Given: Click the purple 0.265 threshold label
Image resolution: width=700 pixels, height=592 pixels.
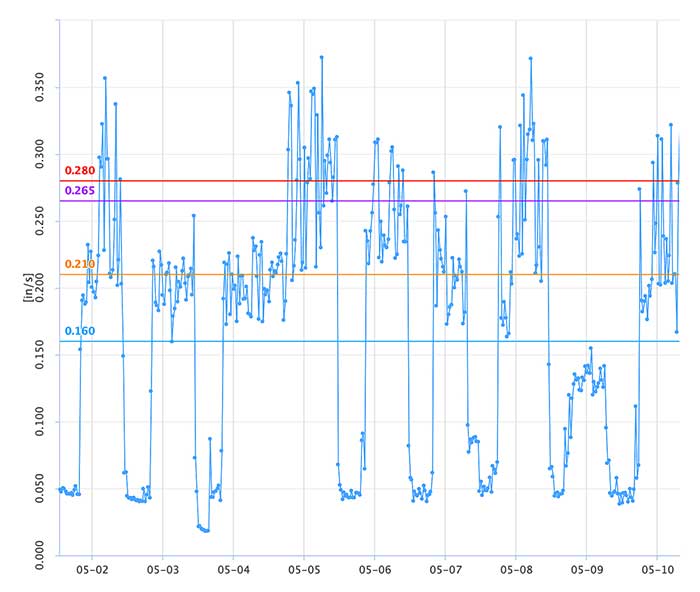Looking at the screenshot, I should 80,191.
